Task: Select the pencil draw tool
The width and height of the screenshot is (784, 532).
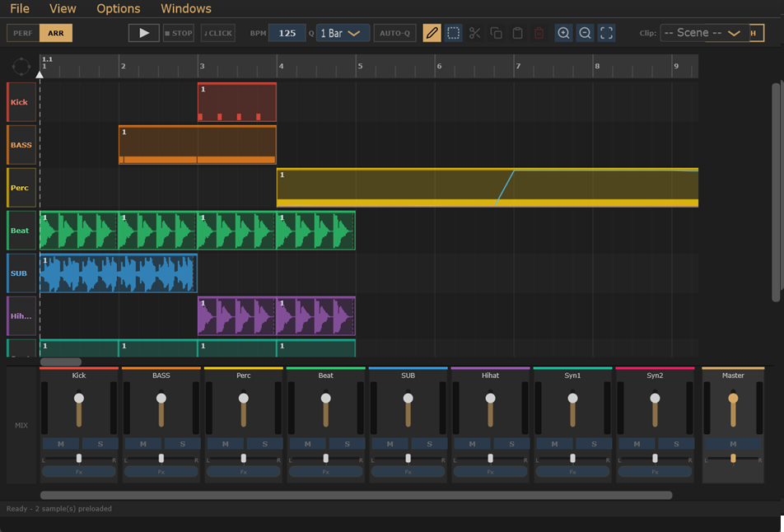Action: pos(432,33)
